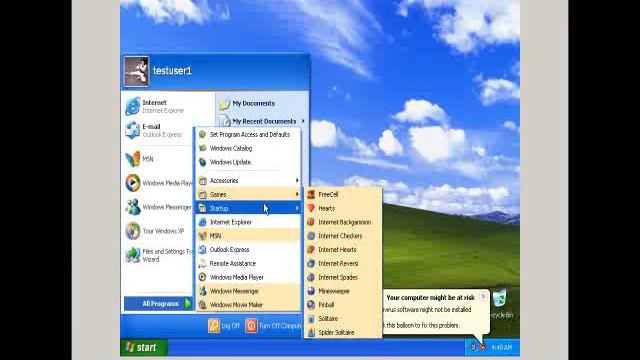Click testuser1 account picture
Screen dimensions: 640x360
136,72
